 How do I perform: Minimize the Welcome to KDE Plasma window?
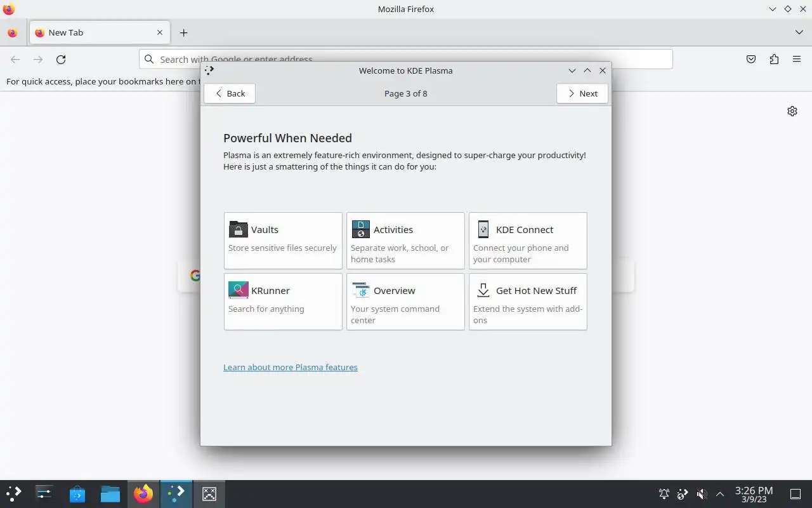pos(572,70)
